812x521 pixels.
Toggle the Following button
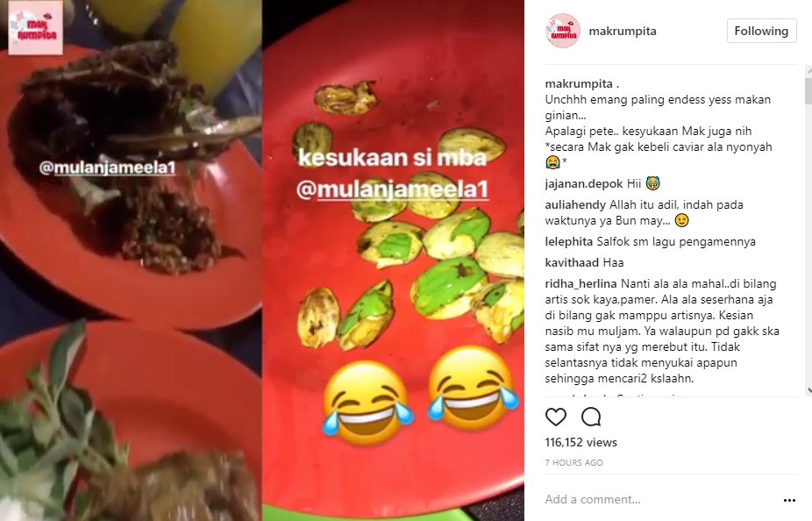761,31
